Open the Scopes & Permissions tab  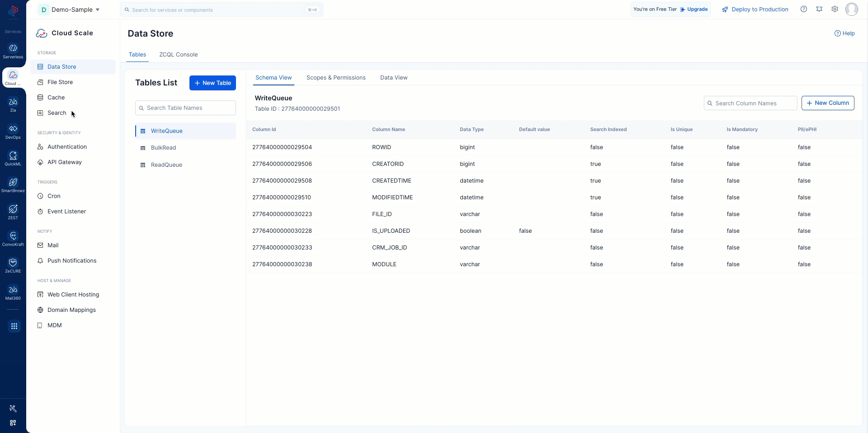click(336, 78)
